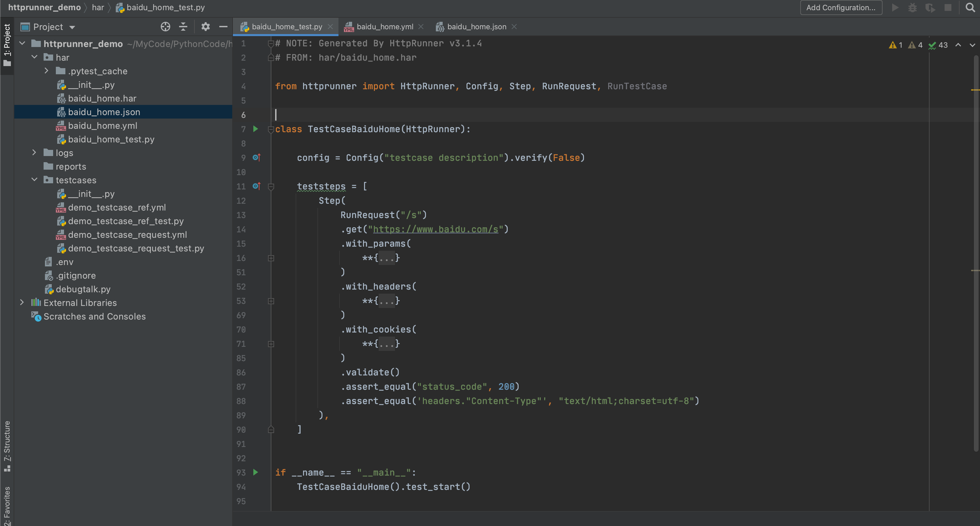
Task: Click the Debug bug icon in the toolbar
Action: coord(913,7)
